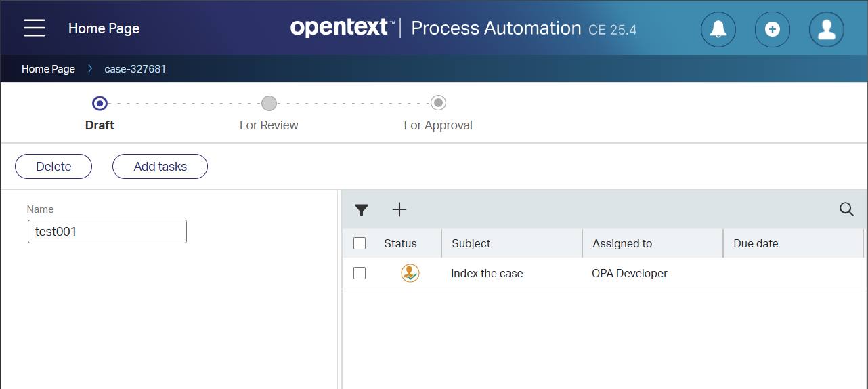The width and height of the screenshot is (868, 389).
Task: Open the user profile menu
Action: pyautogui.click(x=826, y=29)
